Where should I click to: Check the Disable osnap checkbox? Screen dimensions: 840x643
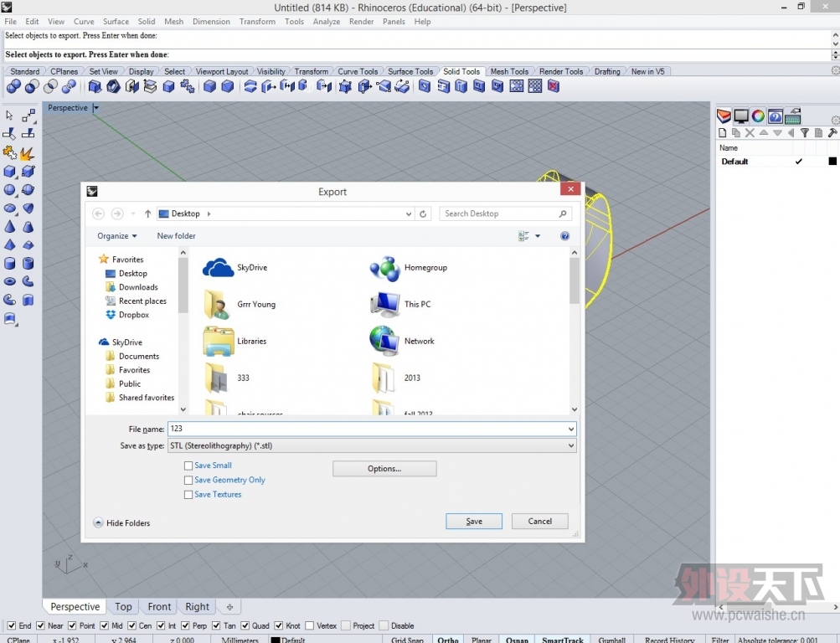(384, 625)
